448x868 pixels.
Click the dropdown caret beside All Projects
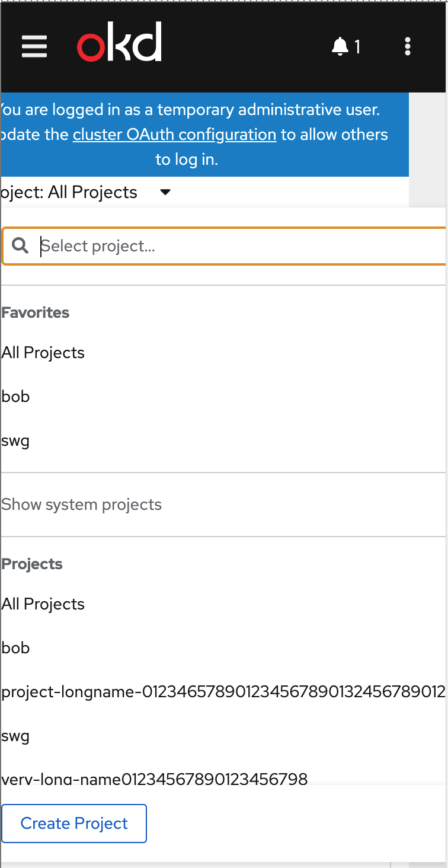click(x=166, y=192)
